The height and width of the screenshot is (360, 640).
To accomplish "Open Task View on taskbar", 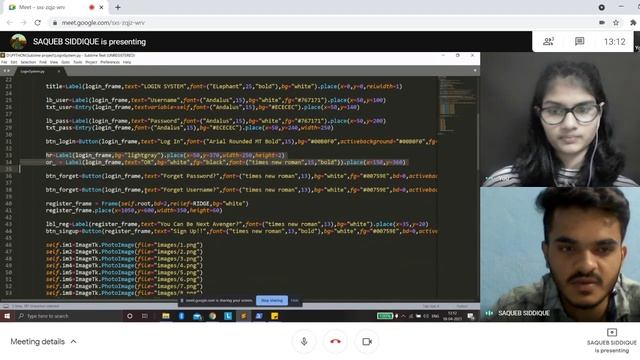I will [x=145, y=316].
